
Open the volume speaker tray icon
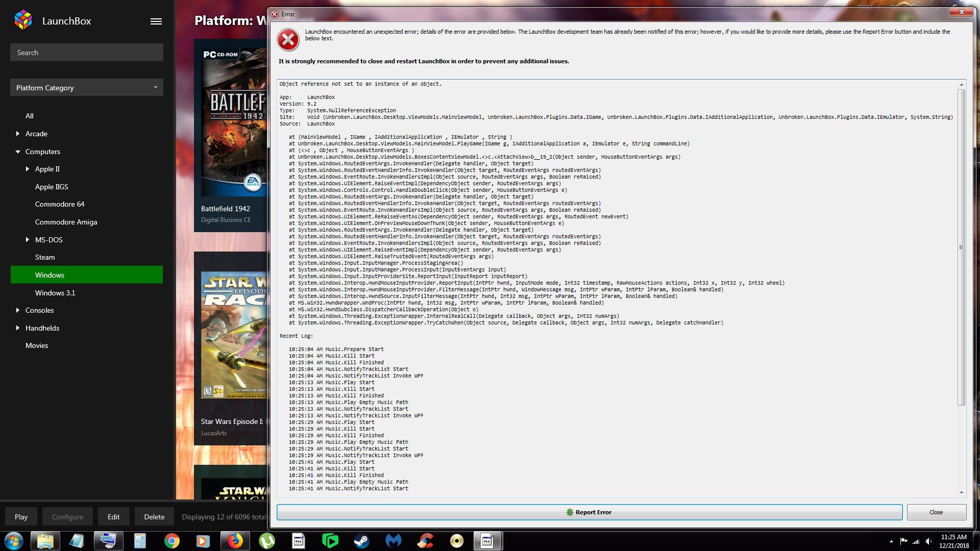(928, 541)
